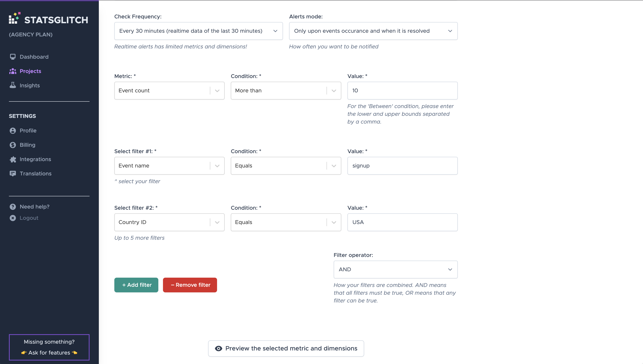Click the eye icon in Preview button
Screen dimensions: 643x364
click(x=218, y=349)
